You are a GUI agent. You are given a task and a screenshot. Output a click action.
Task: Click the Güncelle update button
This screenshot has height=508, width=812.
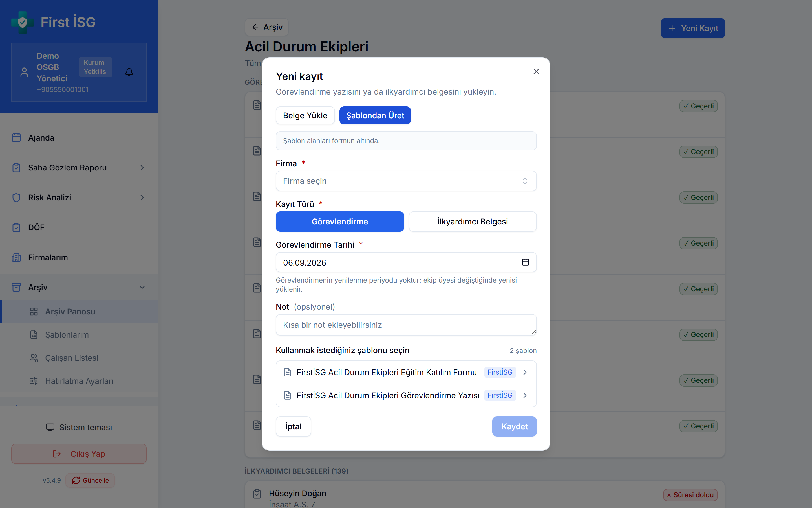[x=90, y=480]
